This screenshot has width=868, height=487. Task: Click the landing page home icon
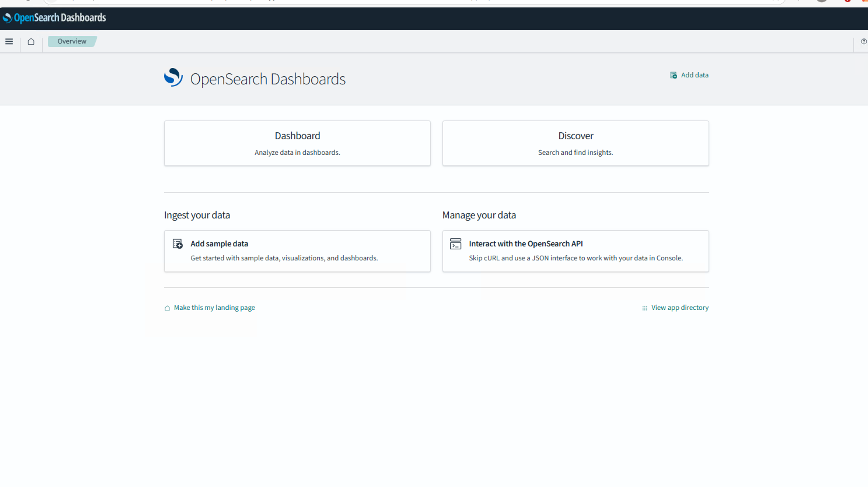167,308
